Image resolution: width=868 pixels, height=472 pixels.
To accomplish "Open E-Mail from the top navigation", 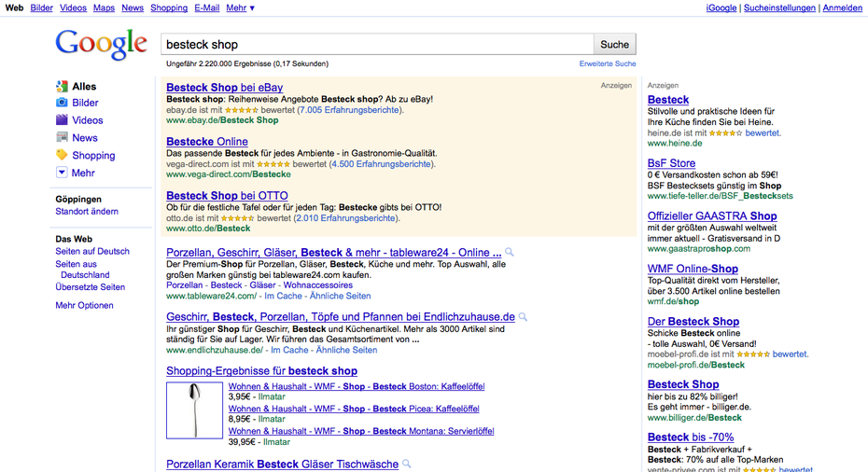I will pos(206,7).
